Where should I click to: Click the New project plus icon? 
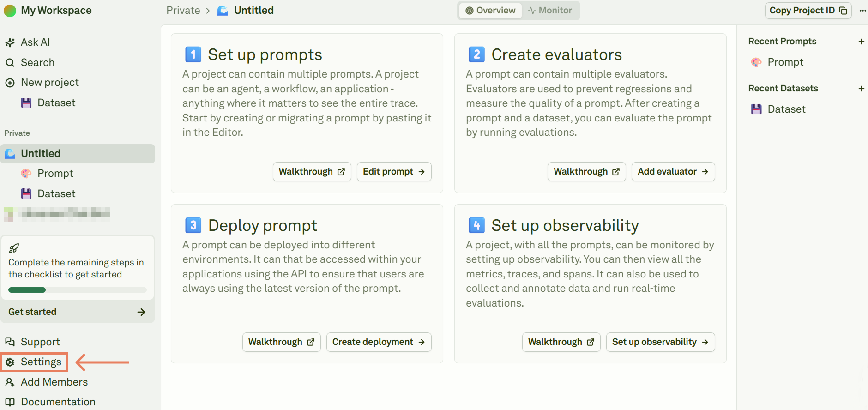[10, 83]
